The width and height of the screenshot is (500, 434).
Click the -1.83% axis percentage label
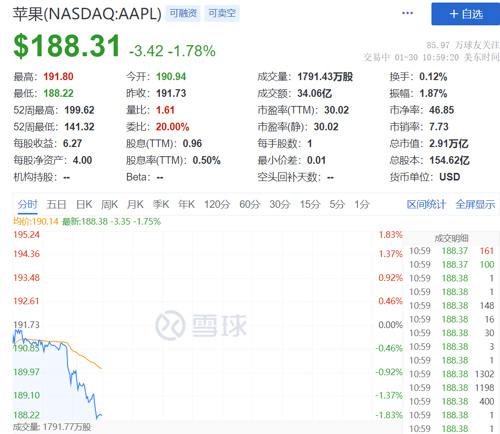click(389, 415)
